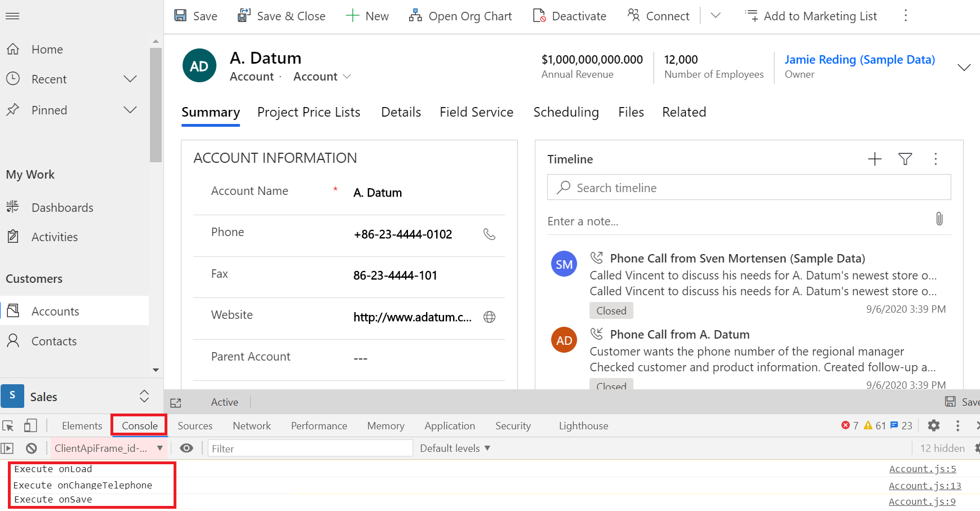Deactivate the account

(569, 16)
